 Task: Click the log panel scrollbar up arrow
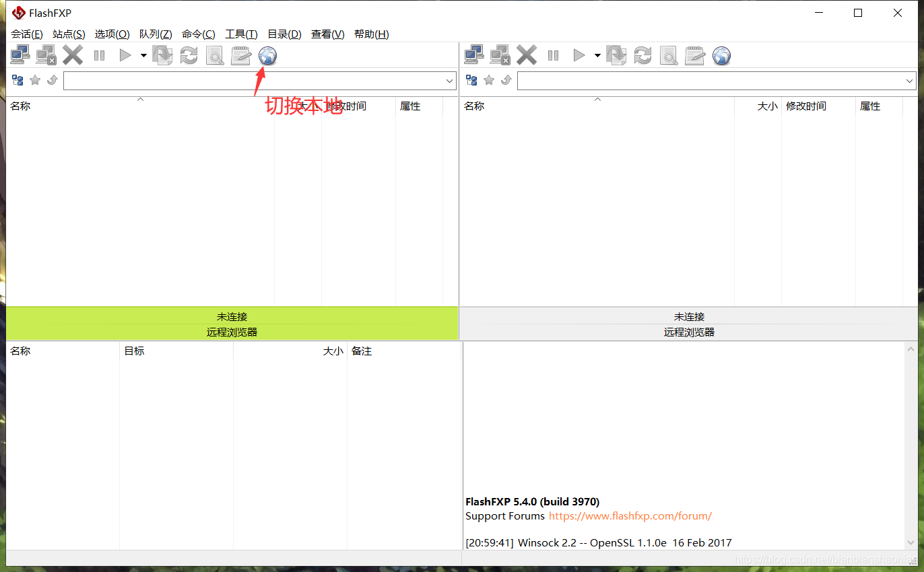point(911,349)
